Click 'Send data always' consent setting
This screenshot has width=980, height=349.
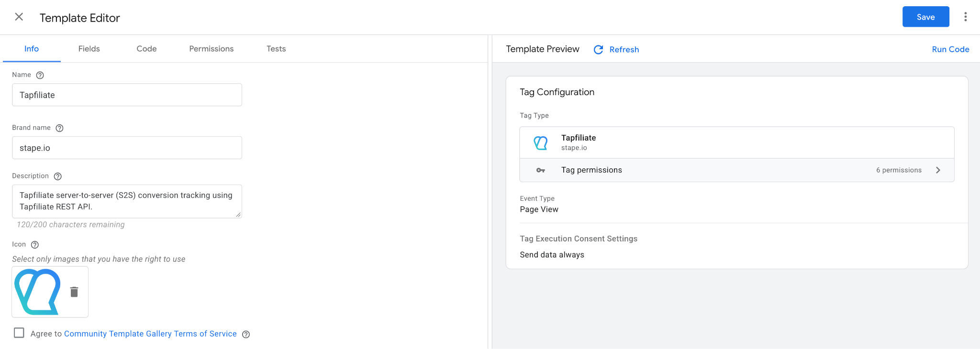pos(552,255)
